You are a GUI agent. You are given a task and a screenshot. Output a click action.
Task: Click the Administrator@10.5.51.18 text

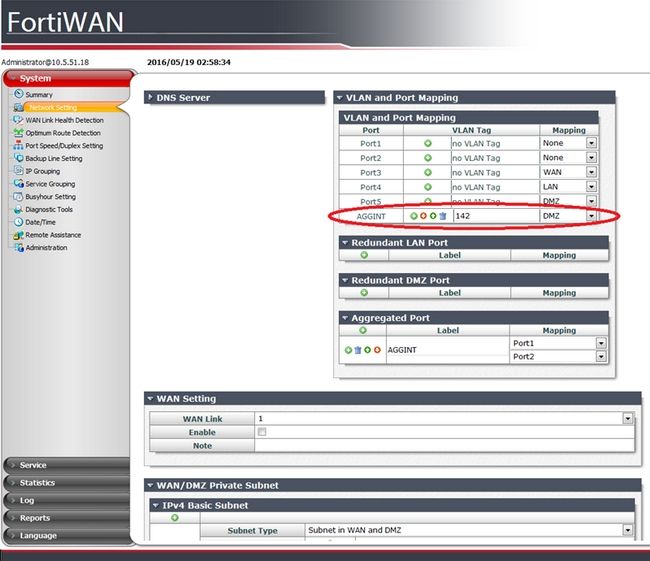pyautogui.click(x=45, y=62)
